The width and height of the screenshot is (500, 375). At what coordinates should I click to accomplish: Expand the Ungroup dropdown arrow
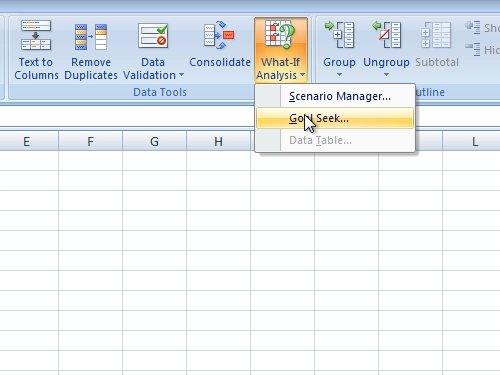point(386,75)
